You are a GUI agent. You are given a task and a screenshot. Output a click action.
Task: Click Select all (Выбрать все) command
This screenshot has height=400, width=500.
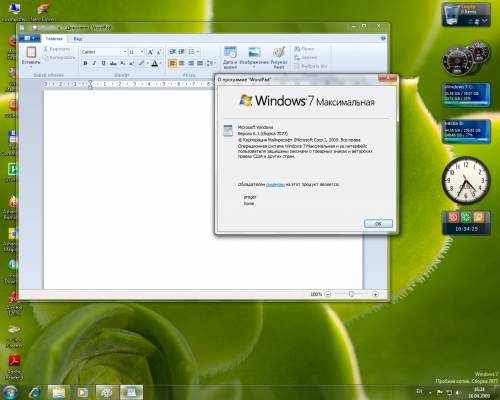pos(311,66)
